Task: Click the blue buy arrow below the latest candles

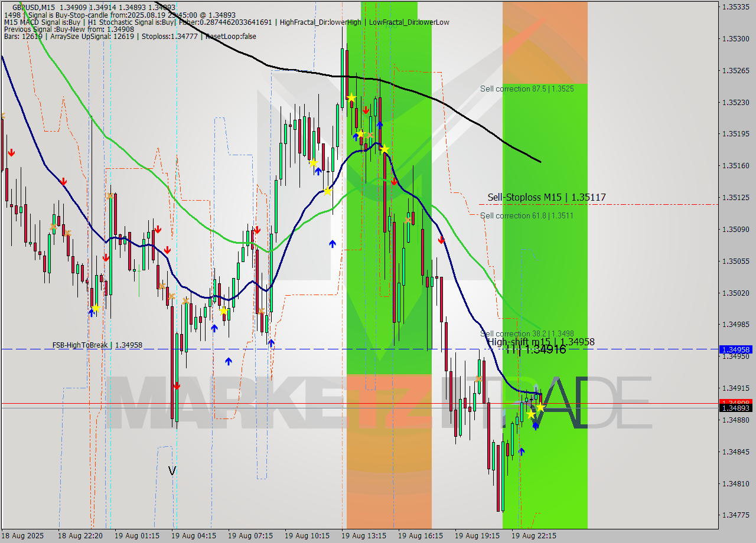Action: tap(536, 426)
